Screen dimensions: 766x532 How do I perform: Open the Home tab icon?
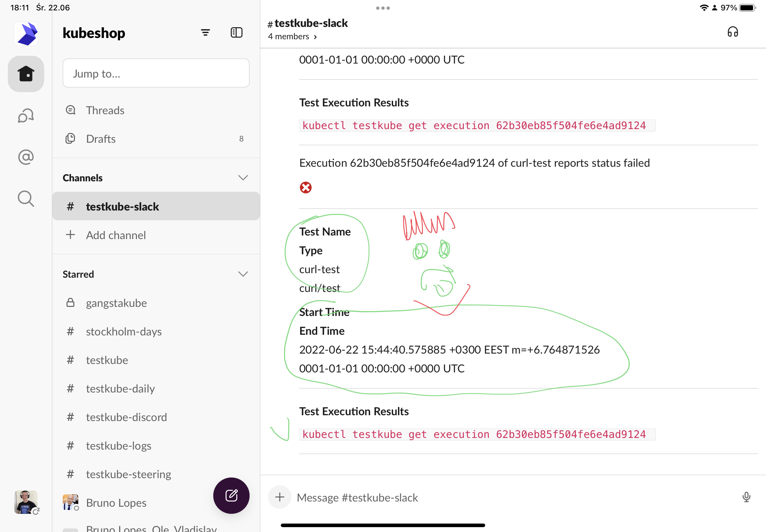pyautogui.click(x=26, y=74)
